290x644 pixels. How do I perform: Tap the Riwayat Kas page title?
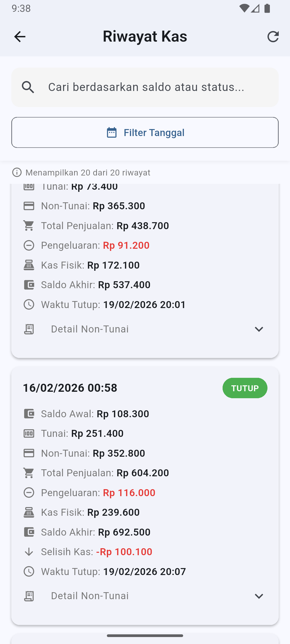click(145, 36)
